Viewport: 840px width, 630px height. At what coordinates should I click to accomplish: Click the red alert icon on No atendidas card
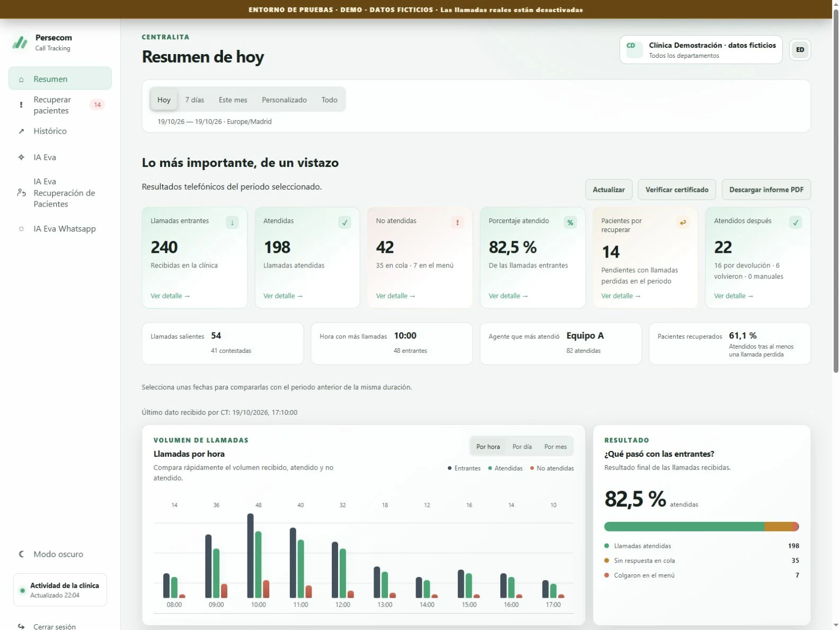point(457,223)
